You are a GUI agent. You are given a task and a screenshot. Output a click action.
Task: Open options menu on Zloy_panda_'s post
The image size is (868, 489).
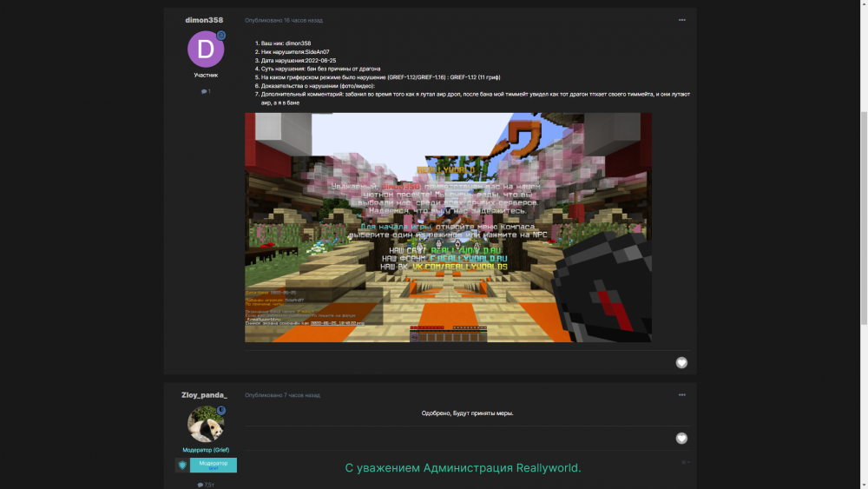[x=682, y=395]
